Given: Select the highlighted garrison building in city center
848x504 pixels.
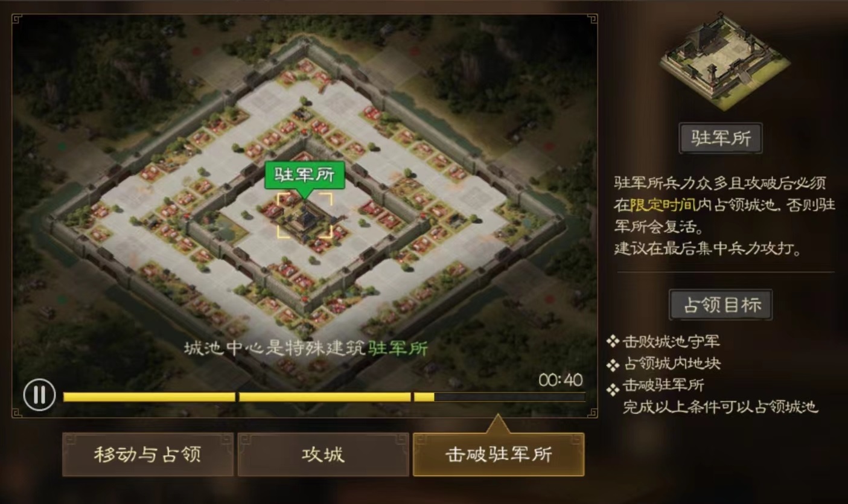Looking at the screenshot, I should (x=305, y=215).
